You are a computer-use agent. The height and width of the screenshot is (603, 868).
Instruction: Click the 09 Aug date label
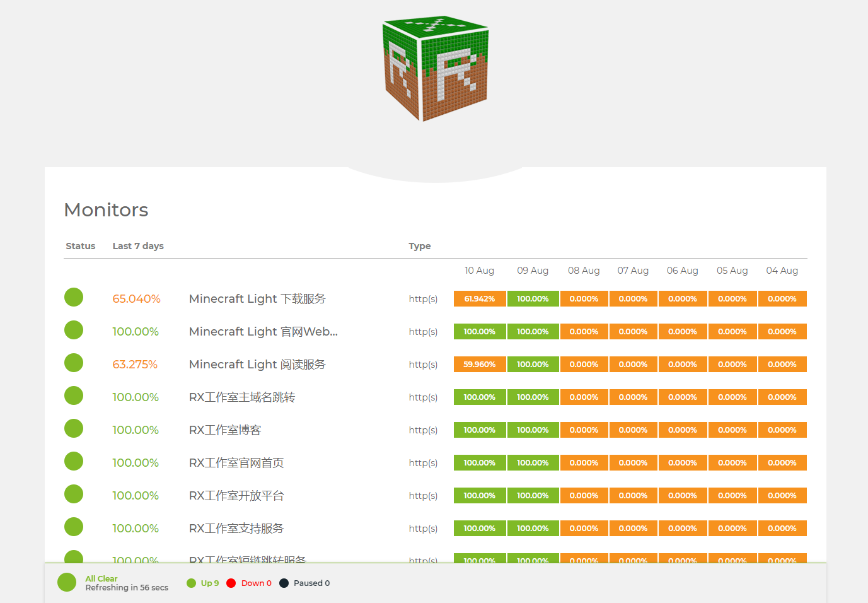point(533,271)
